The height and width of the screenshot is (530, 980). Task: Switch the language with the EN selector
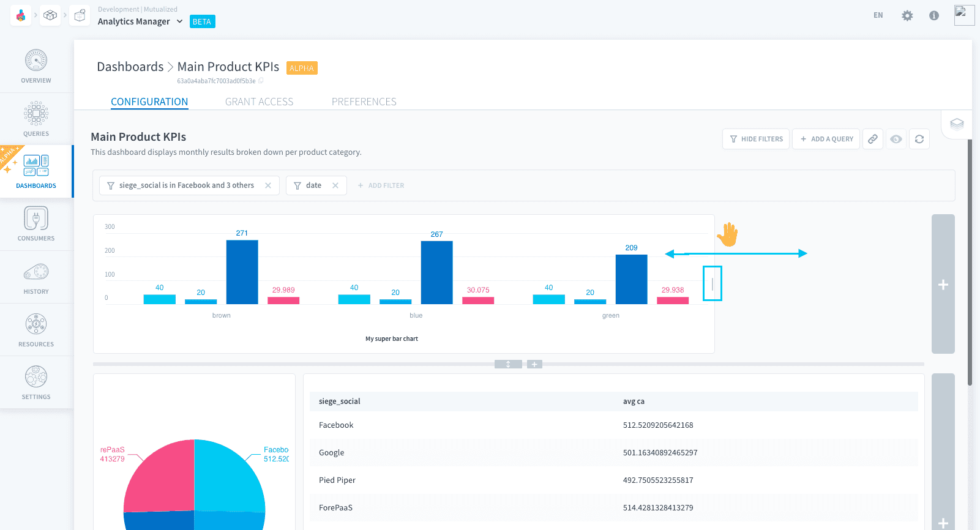click(878, 15)
